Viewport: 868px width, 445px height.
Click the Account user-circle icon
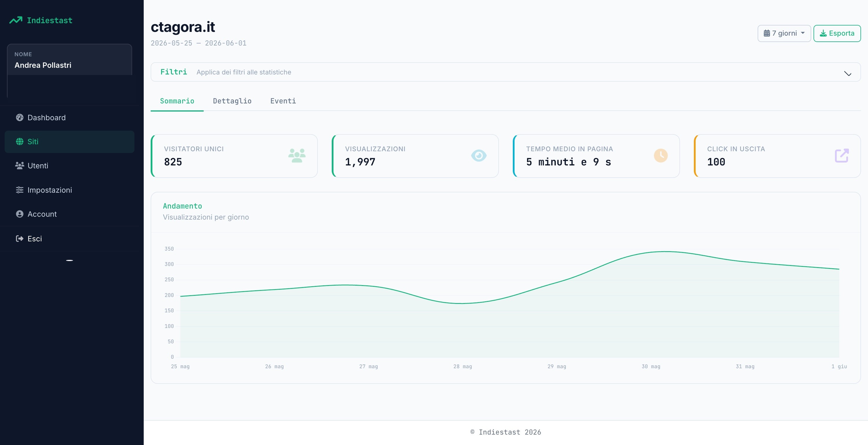pos(19,214)
